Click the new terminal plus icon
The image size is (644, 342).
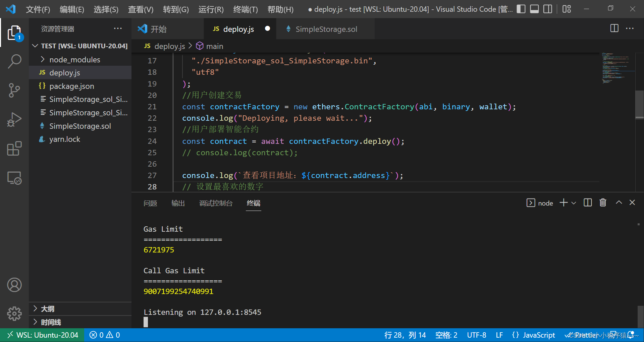563,203
